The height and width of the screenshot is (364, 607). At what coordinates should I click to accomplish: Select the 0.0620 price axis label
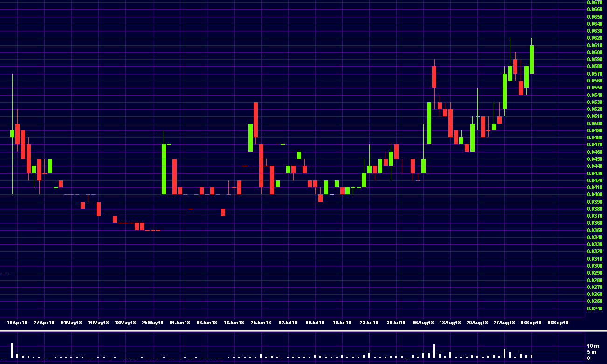[594, 38]
